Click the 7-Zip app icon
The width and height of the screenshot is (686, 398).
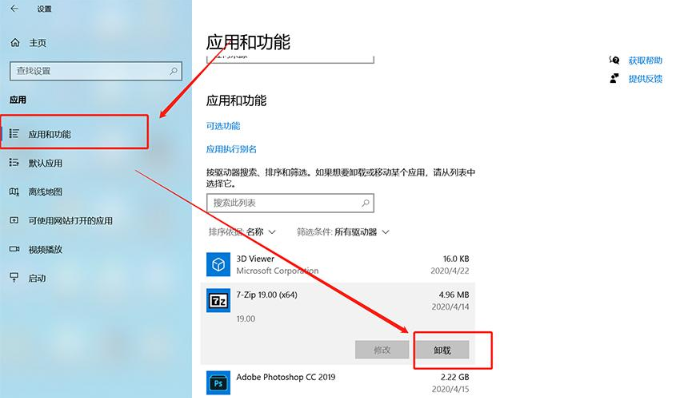coord(218,301)
